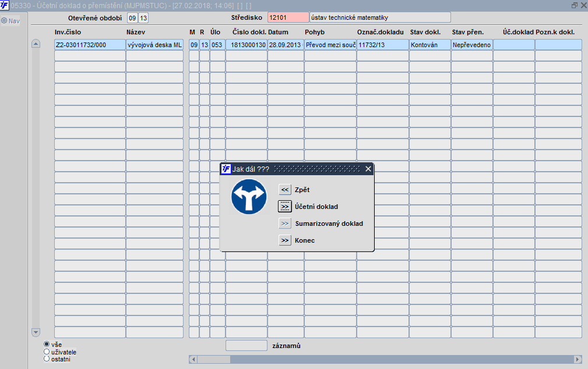Click the Zpět back arrow button
Viewport: 588px width, 369px height.
point(285,190)
